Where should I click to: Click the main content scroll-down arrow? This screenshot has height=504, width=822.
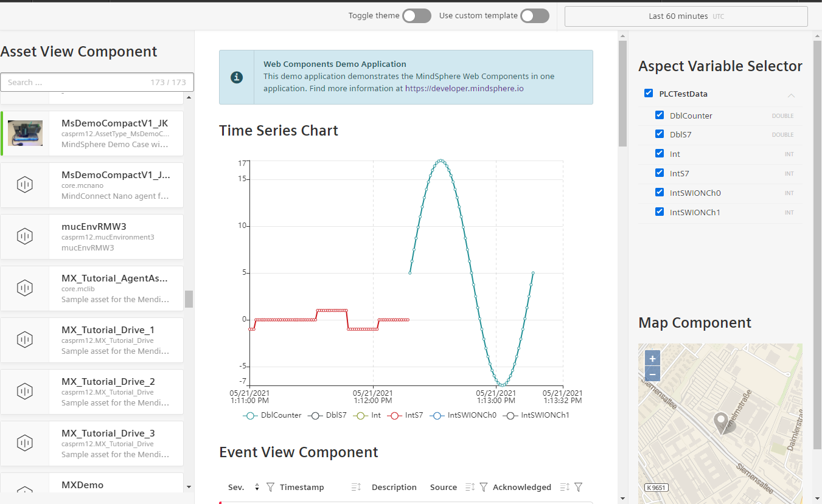click(x=622, y=499)
